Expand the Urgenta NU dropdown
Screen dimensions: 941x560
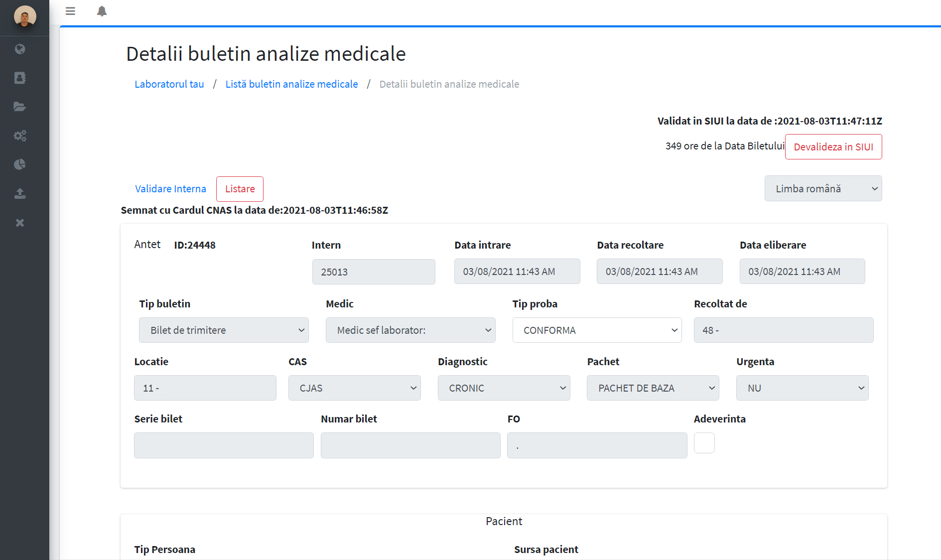[802, 388]
